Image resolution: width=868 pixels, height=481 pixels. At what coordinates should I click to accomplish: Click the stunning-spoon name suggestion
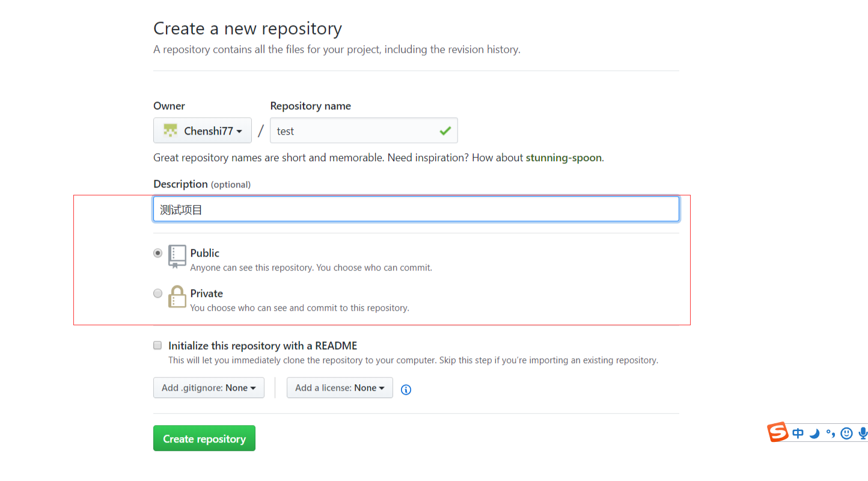pyautogui.click(x=563, y=158)
